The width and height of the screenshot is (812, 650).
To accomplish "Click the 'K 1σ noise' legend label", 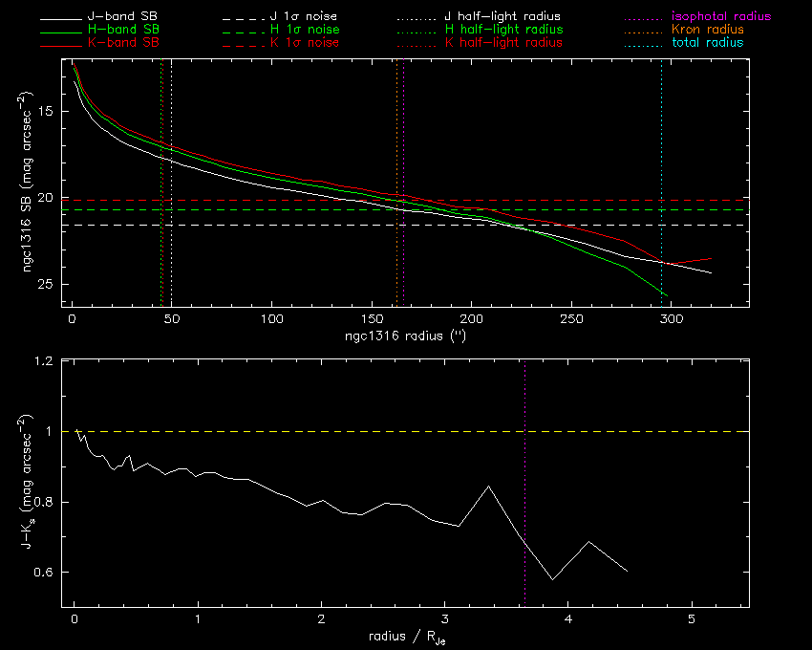I will click(305, 42).
